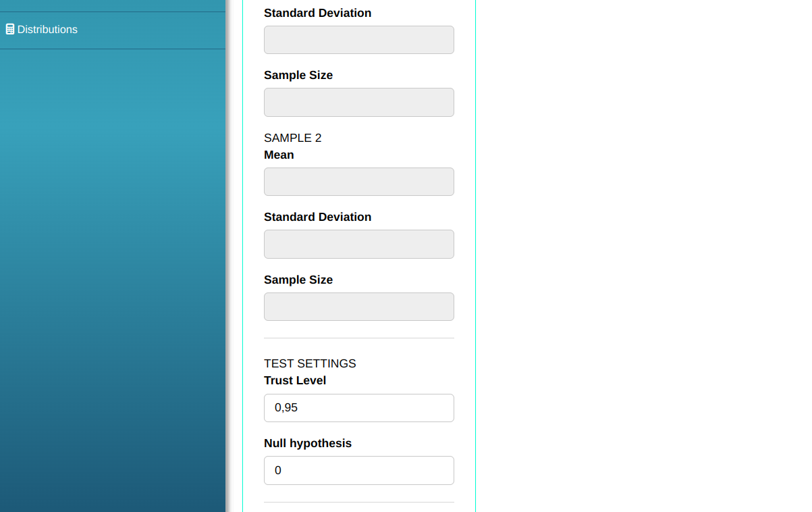Viewport: 812px width, 512px height.
Task: Select the Sample 2 Mean input field
Action: [358, 182]
